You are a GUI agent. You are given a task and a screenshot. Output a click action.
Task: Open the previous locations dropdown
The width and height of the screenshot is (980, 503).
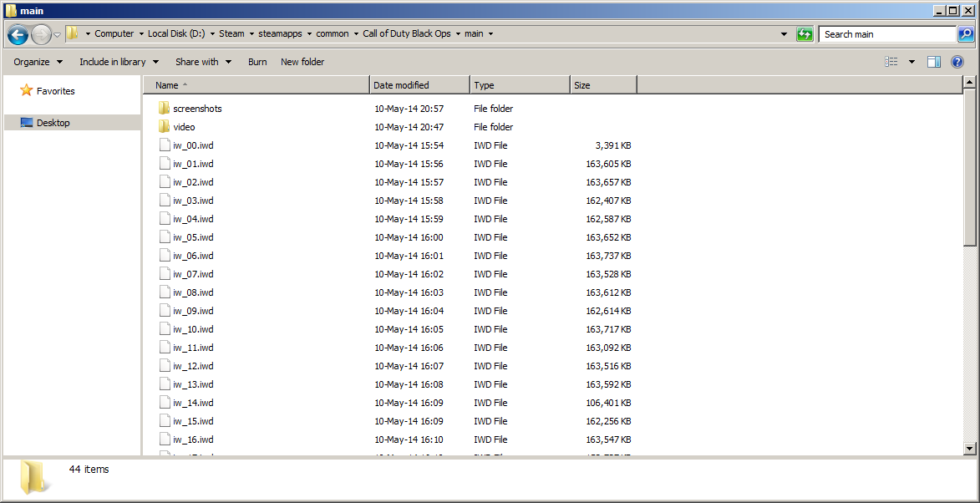785,34
